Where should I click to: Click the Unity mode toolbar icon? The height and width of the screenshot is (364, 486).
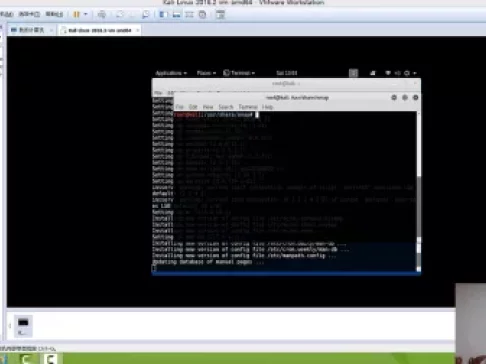pos(202,14)
